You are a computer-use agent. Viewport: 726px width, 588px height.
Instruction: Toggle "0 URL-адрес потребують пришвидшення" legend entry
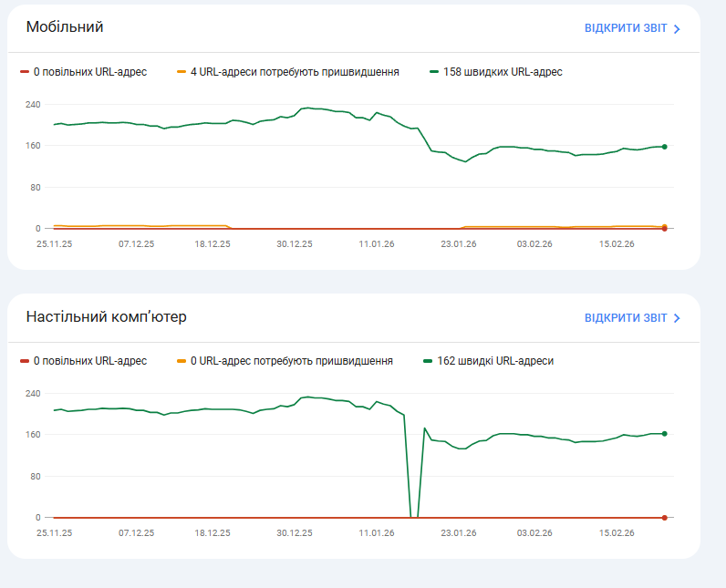tap(291, 361)
